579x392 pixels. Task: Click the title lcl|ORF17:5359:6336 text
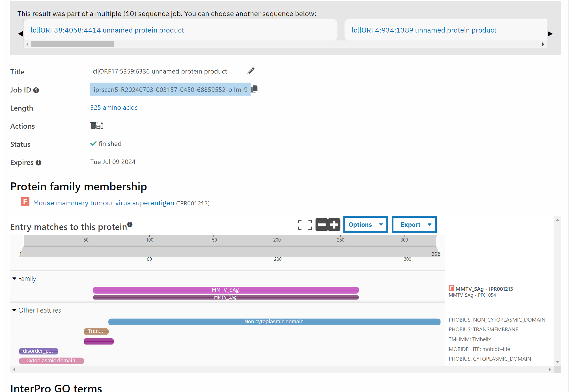coord(159,71)
